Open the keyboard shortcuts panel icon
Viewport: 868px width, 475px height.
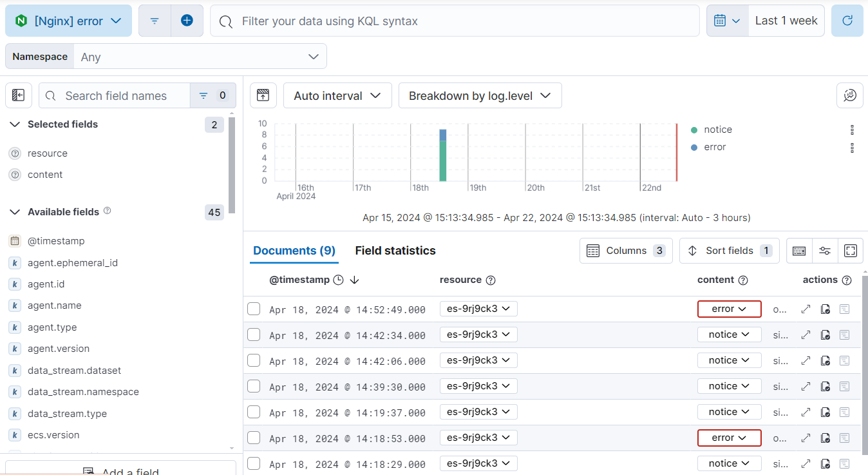tap(799, 251)
